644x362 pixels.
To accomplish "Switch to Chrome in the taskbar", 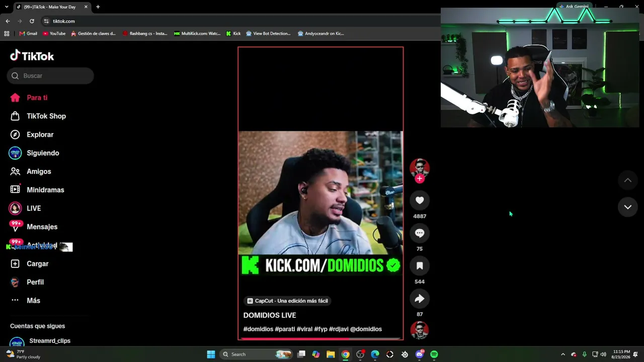I will tap(345, 354).
